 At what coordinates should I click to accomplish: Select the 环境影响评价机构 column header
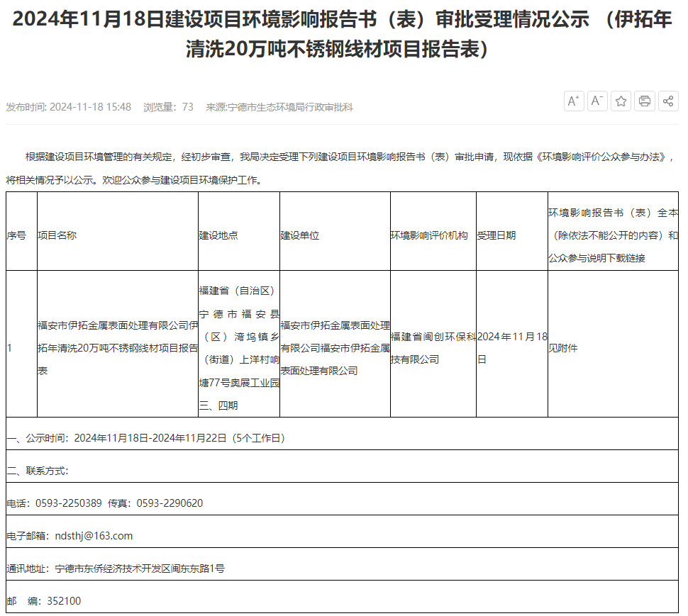[x=429, y=235]
